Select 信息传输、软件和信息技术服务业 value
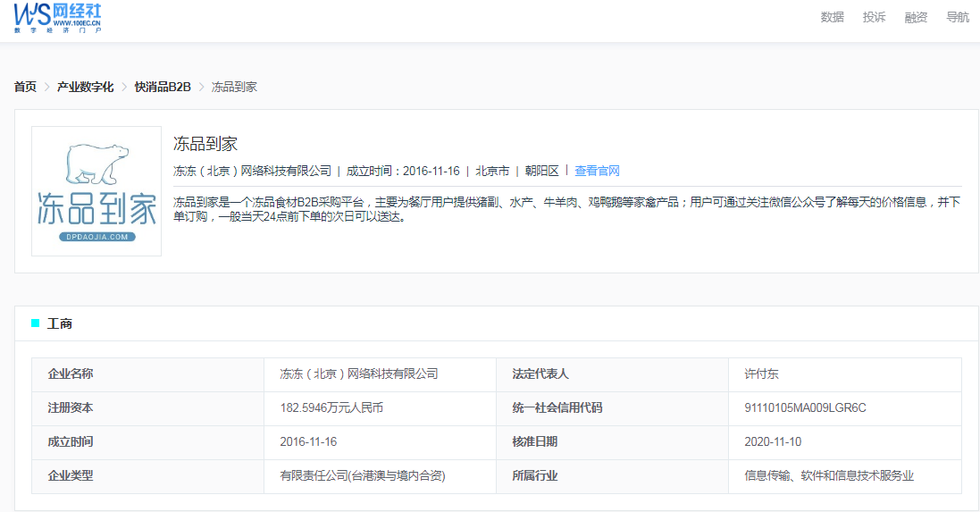This screenshot has height=512, width=980. [829, 475]
